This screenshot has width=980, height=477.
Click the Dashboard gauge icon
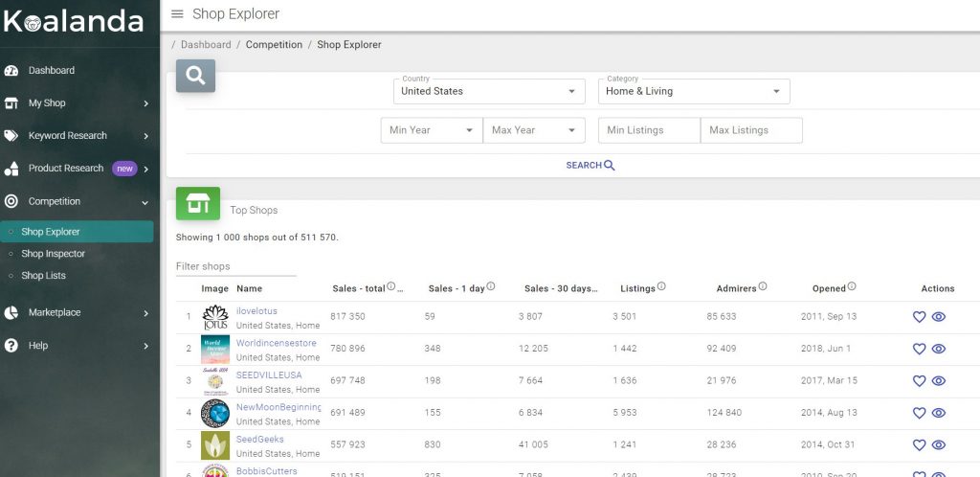tap(11, 71)
